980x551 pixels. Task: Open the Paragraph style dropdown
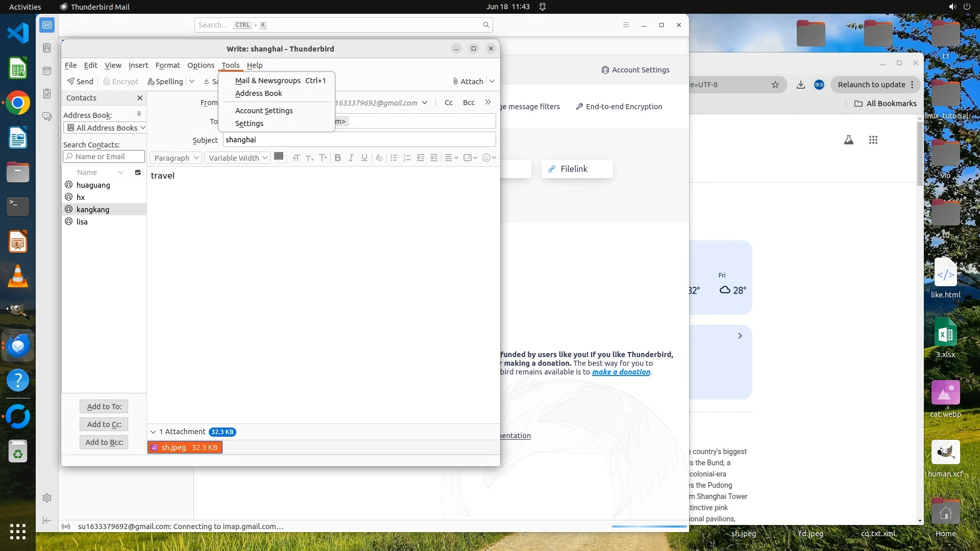pos(176,158)
